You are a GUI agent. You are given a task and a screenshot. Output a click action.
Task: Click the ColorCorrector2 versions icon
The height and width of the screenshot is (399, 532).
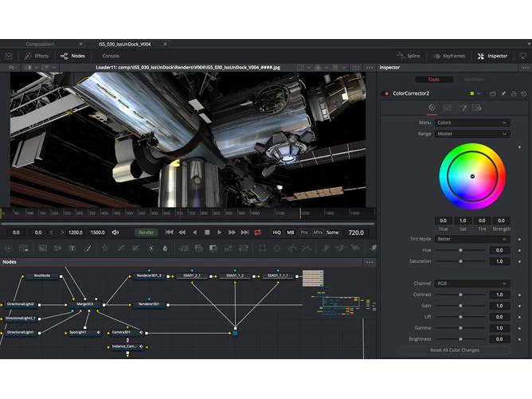point(493,93)
